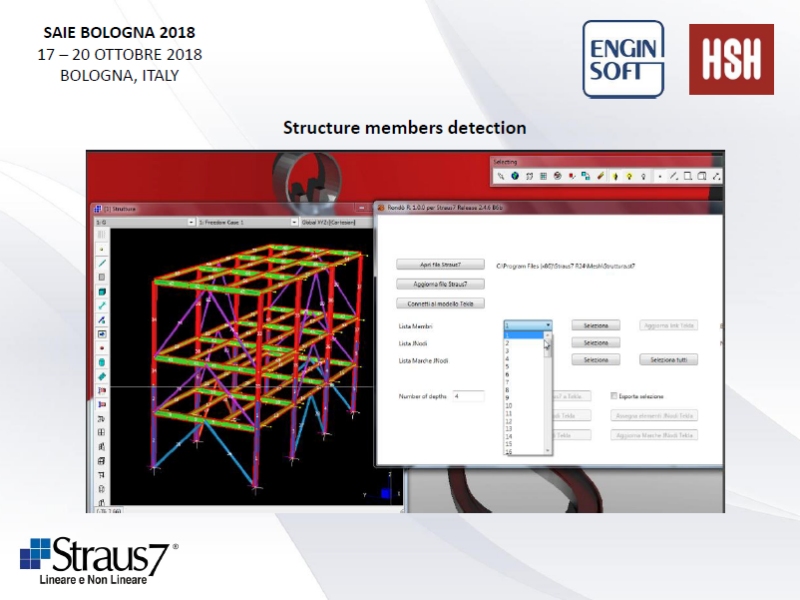
Task: Click the dropdown list scrollbar thumb
Action: click(548, 345)
